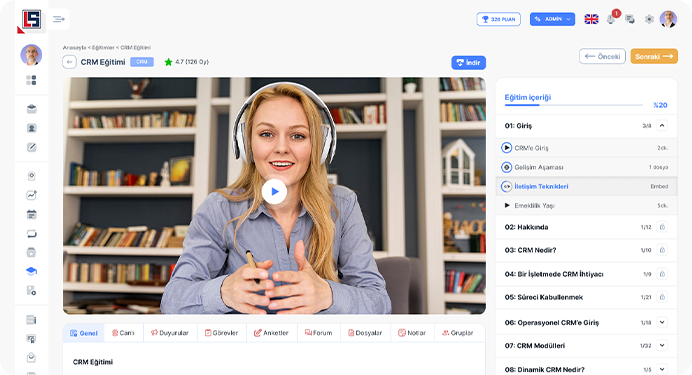This screenshot has height=375, width=692.
Task: Click the 326 PUAN points button
Action: point(498,19)
